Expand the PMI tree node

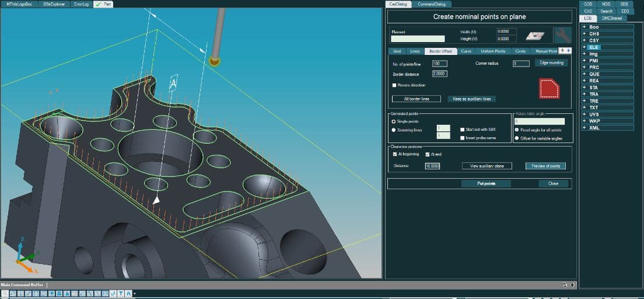pyautogui.click(x=584, y=61)
